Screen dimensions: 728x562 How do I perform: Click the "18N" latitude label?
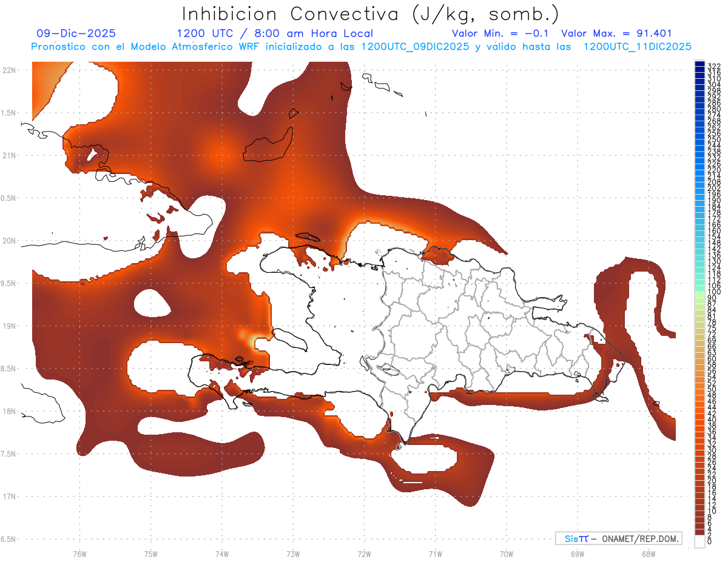pos(9,412)
